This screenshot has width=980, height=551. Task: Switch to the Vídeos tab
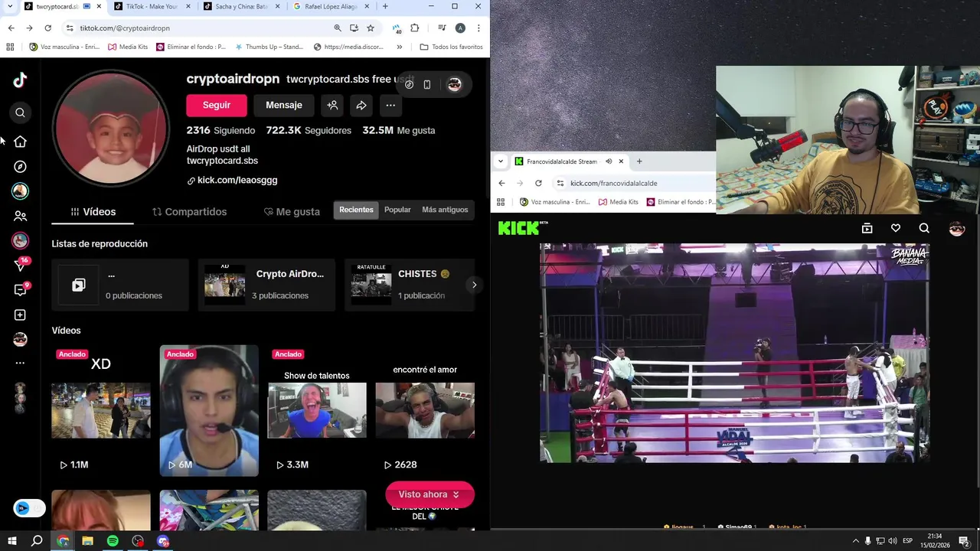pyautogui.click(x=93, y=212)
